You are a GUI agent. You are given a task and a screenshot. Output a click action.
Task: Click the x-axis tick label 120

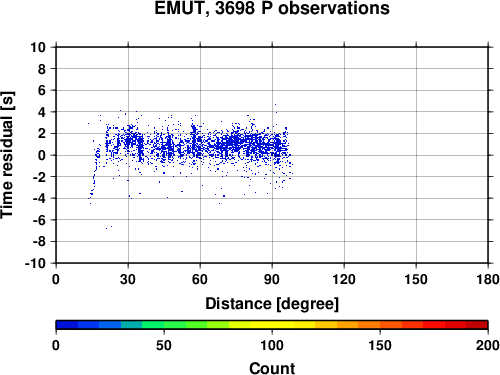point(344,279)
